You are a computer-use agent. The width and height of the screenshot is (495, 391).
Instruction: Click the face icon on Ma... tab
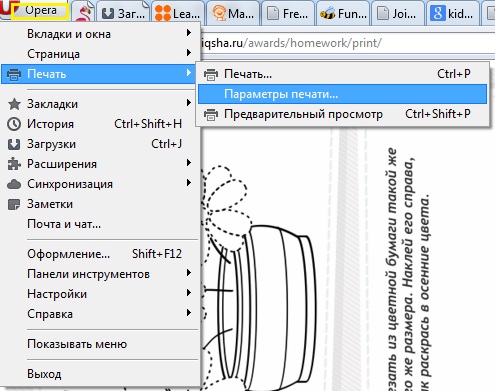[219, 13]
